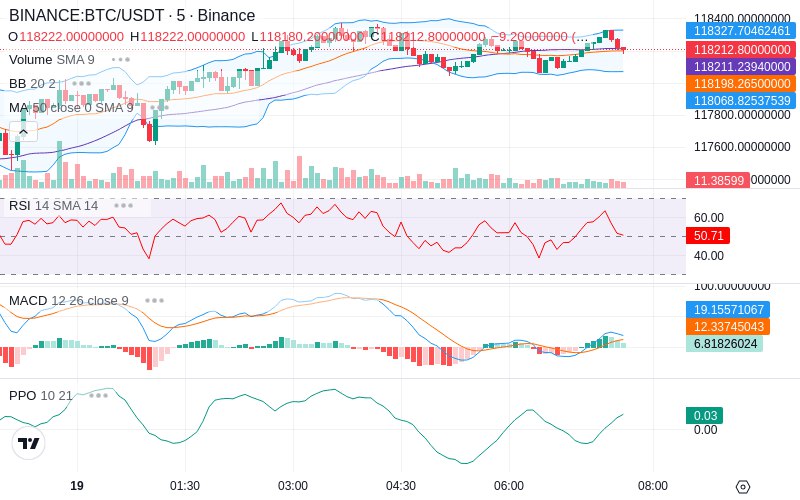
Task: Click the red RSI 50.71 value label
Action: 708,236
